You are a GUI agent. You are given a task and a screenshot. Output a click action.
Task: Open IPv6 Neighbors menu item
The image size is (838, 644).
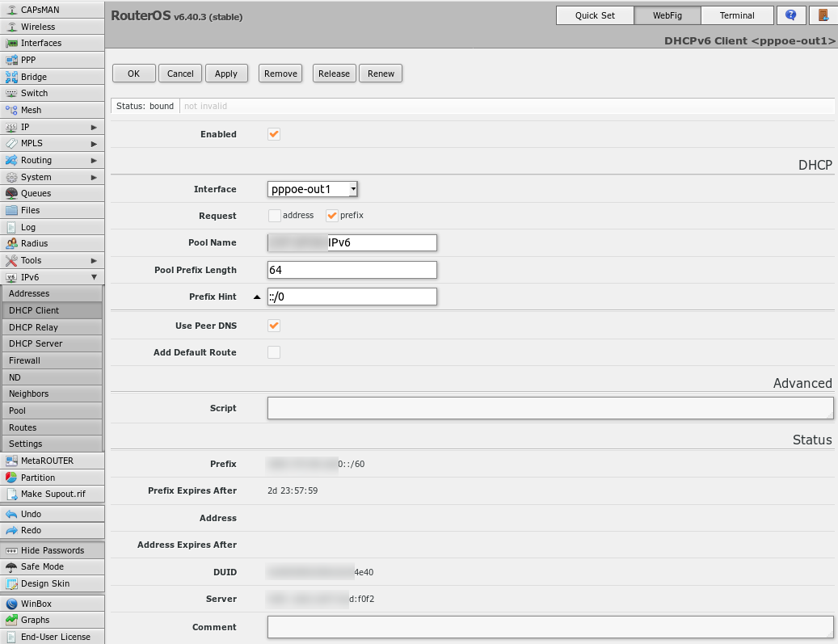(x=52, y=394)
